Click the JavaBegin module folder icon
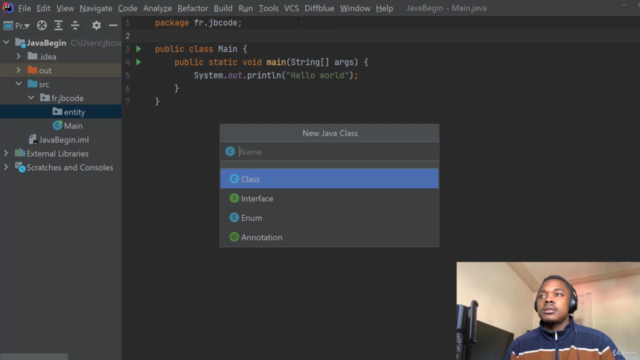Screen dimensions: 640x360 pos(20,42)
